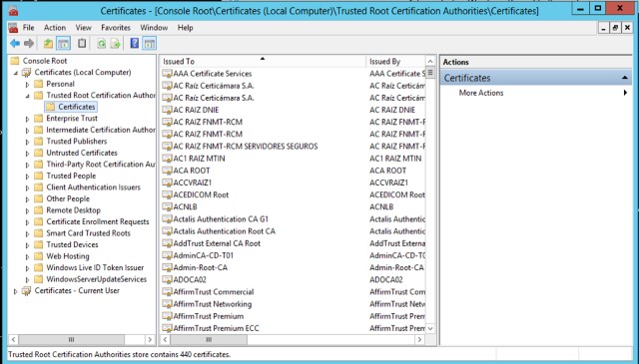Select Smart Card Trusted Roots node
The height and width of the screenshot is (364, 639).
[x=89, y=233]
